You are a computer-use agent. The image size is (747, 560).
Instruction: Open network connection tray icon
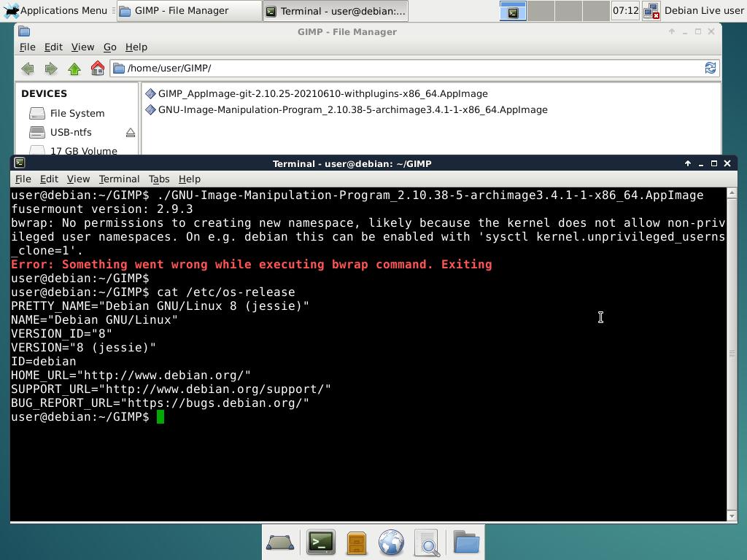click(x=651, y=11)
